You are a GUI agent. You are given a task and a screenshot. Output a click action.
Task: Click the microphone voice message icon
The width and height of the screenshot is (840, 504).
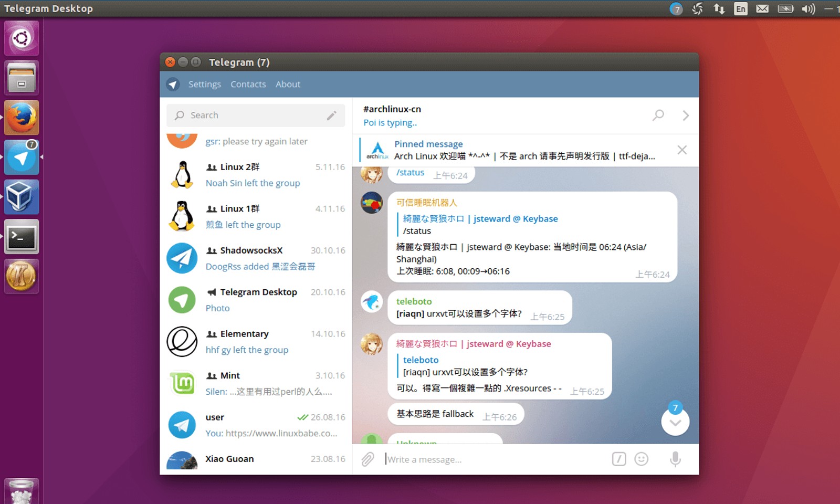pos(675,459)
